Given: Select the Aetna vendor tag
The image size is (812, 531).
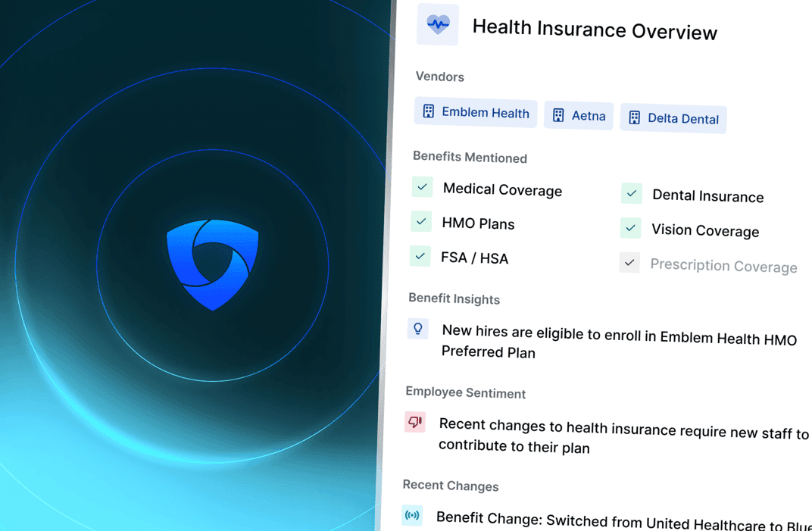Looking at the screenshot, I should (579, 116).
